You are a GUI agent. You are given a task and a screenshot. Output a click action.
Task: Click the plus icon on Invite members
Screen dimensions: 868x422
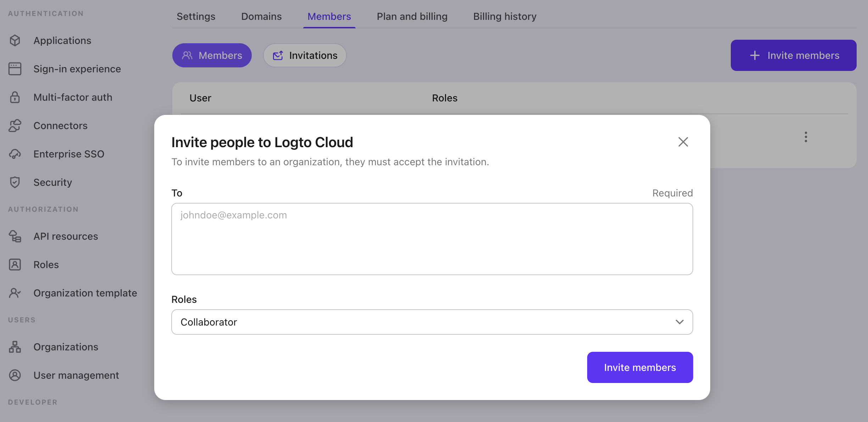coord(755,55)
